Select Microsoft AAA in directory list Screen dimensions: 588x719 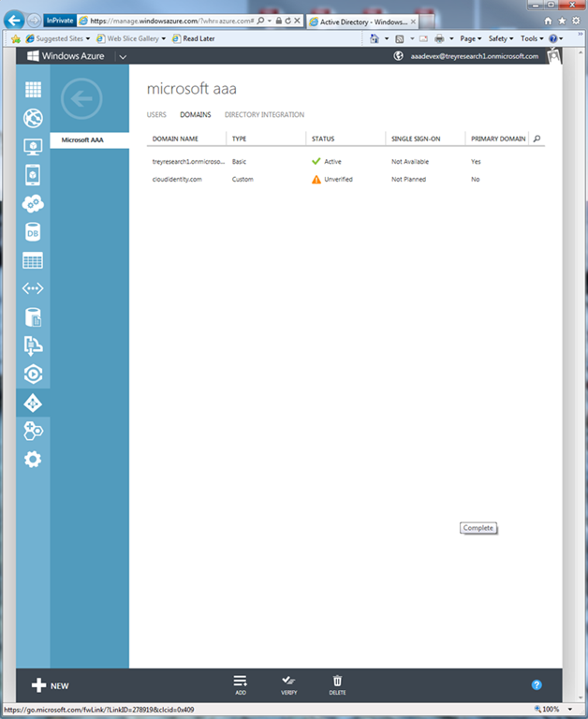(x=90, y=139)
